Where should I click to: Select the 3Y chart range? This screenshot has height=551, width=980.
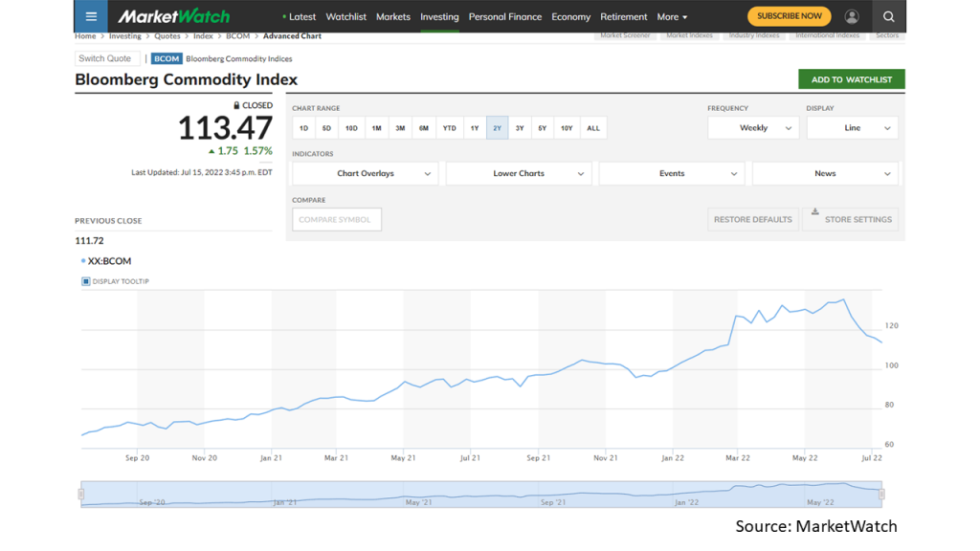click(x=520, y=128)
